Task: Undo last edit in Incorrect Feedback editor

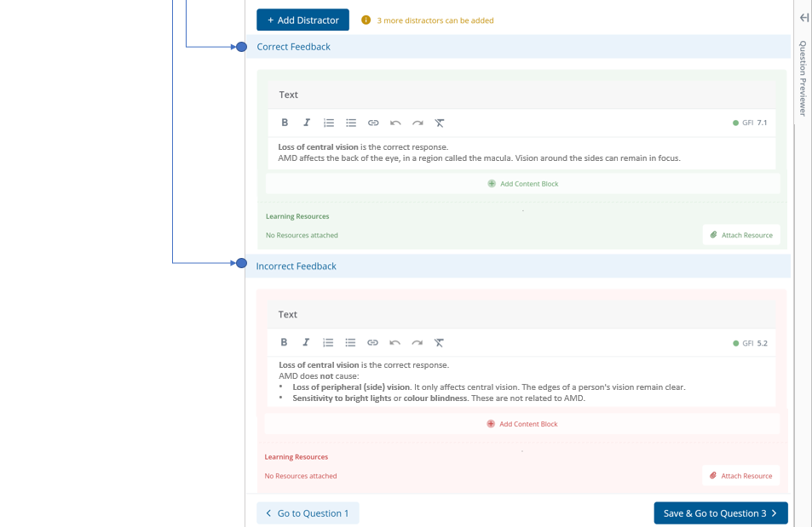Action: pos(394,342)
